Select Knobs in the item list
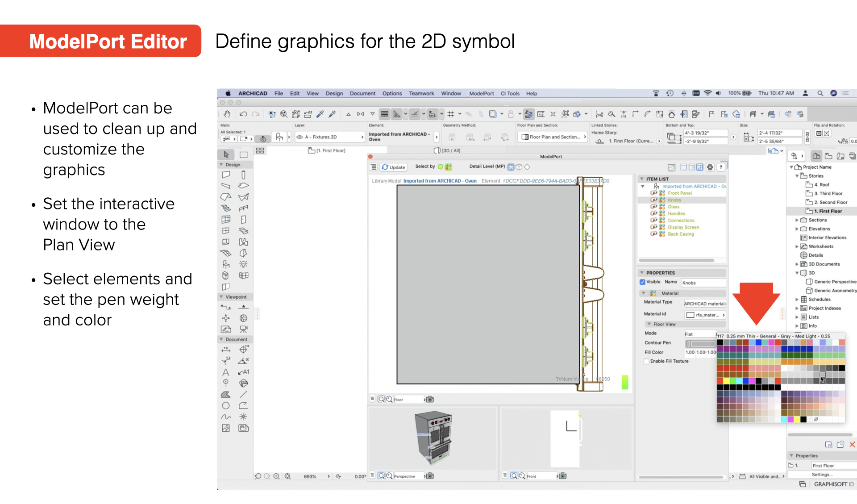 674,200
